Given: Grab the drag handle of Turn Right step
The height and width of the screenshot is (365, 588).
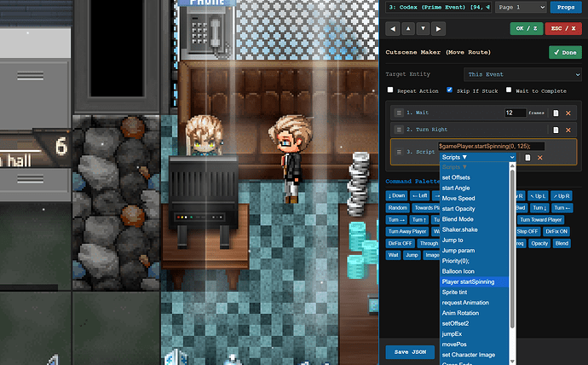Looking at the screenshot, I should pos(399,130).
